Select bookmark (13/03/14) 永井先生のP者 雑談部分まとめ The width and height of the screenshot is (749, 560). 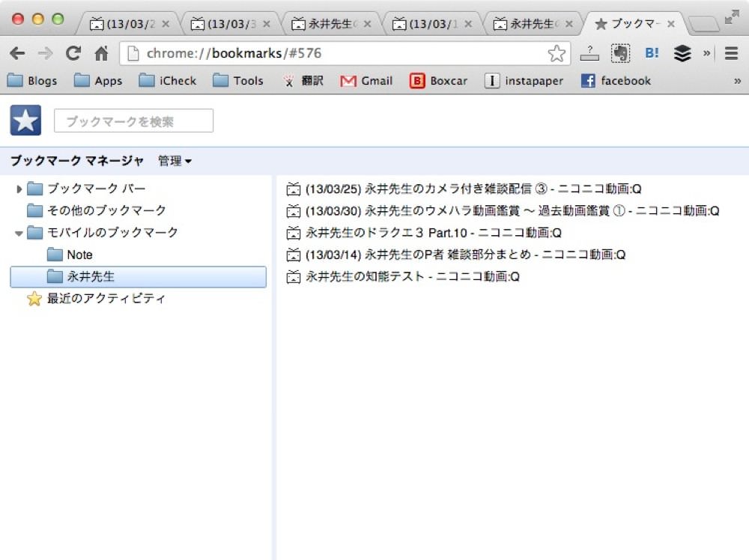(x=455, y=255)
